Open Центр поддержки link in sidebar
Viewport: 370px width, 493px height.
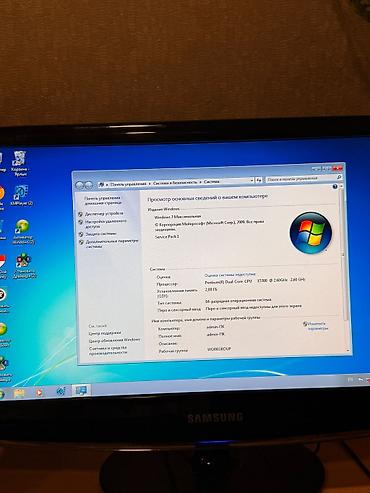(105, 333)
